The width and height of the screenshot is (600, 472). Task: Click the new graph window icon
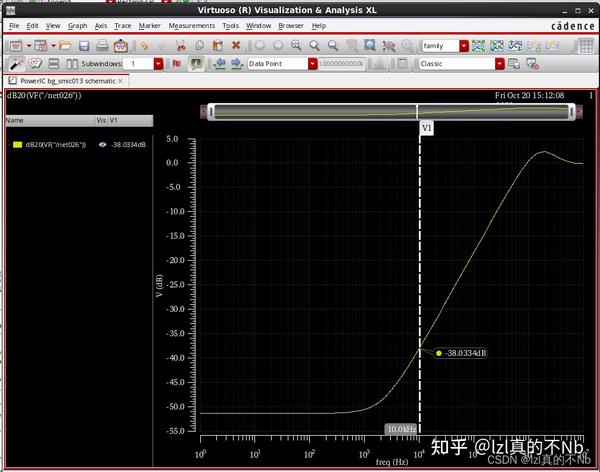[16, 46]
